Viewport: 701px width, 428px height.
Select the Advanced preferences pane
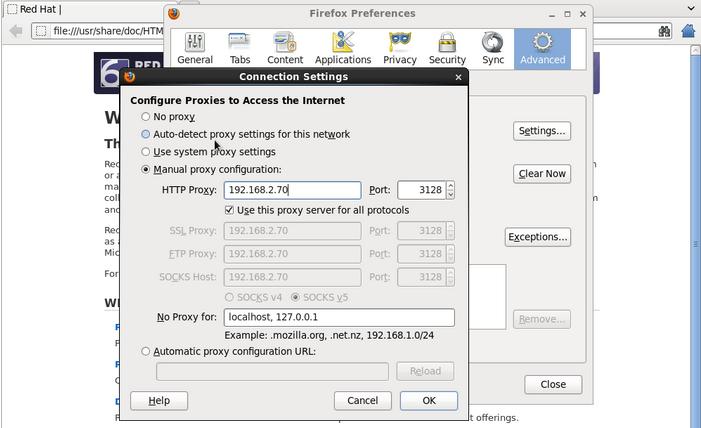[542, 49]
